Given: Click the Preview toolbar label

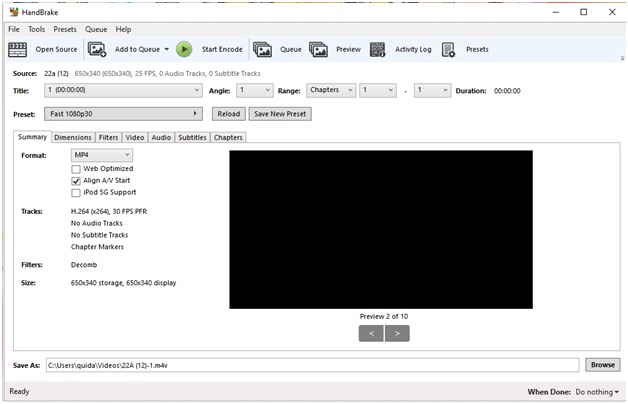Looking at the screenshot, I should coord(348,50).
